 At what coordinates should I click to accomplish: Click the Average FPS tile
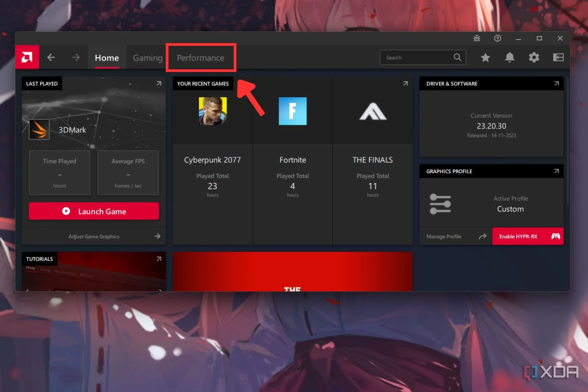coord(128,173)
